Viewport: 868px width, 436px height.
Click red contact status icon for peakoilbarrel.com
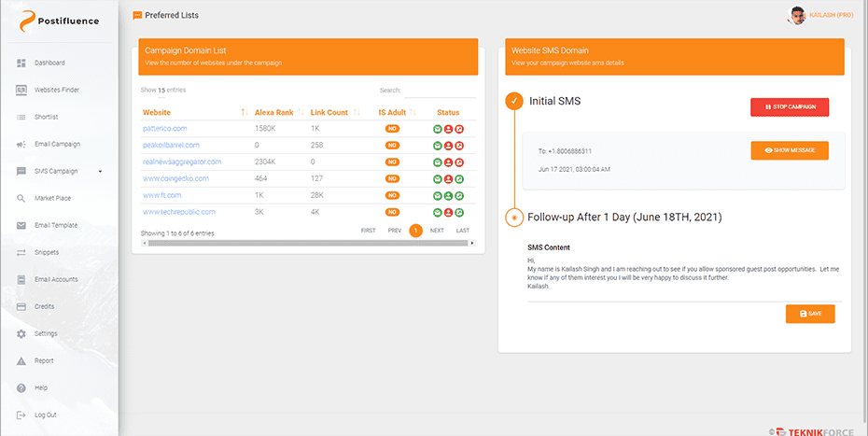click(x=448, y=146)
